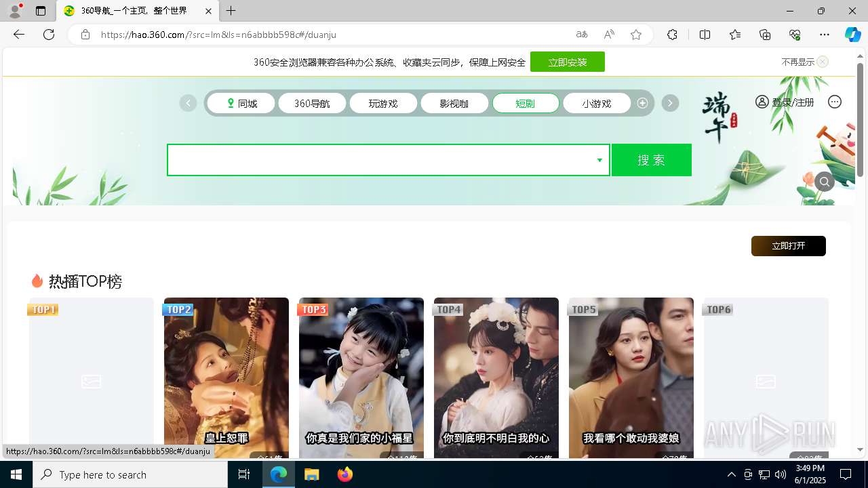Select the 360导航 nav tab
Viewport: 868px width, 488px height.
pyautogui.click(x=313, y=103)
